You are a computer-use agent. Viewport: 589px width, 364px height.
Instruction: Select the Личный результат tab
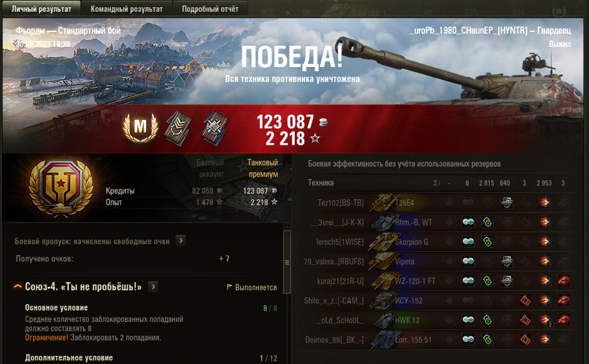tap(41, 9)
